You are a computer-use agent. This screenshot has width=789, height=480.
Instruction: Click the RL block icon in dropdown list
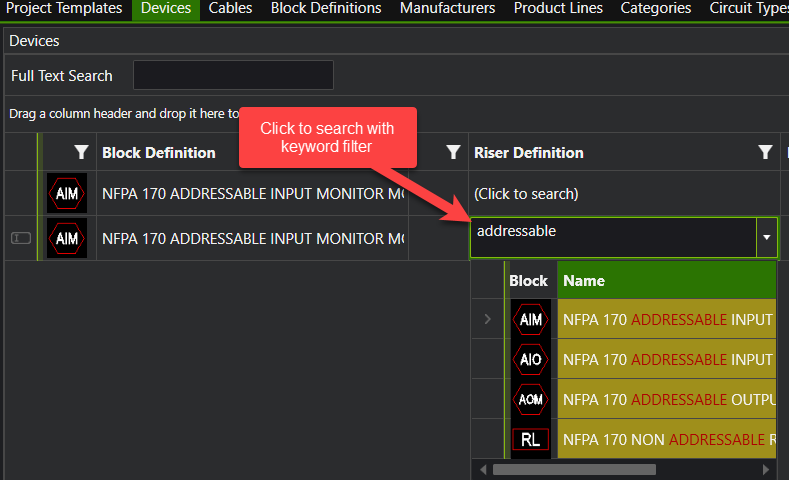(x=531, y=439)
